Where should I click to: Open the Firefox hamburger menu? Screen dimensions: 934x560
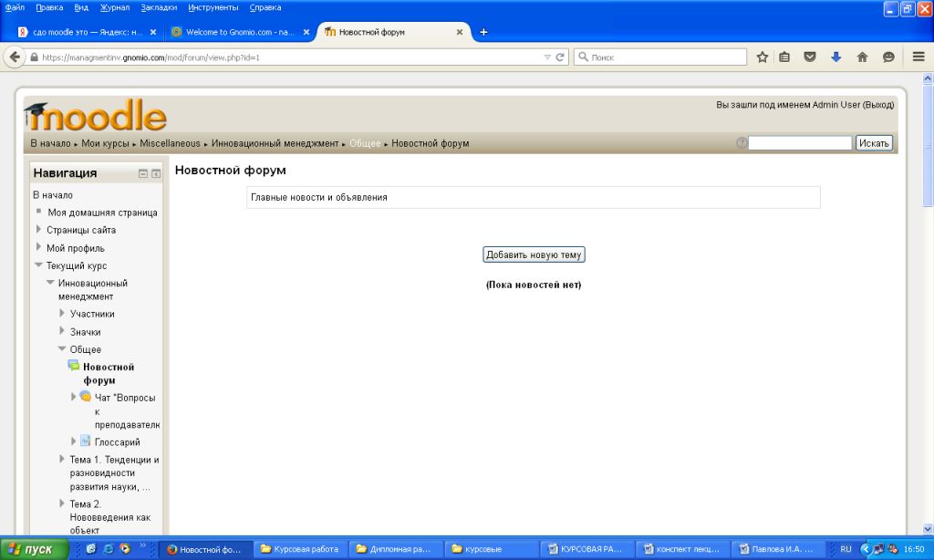[918, 57]
